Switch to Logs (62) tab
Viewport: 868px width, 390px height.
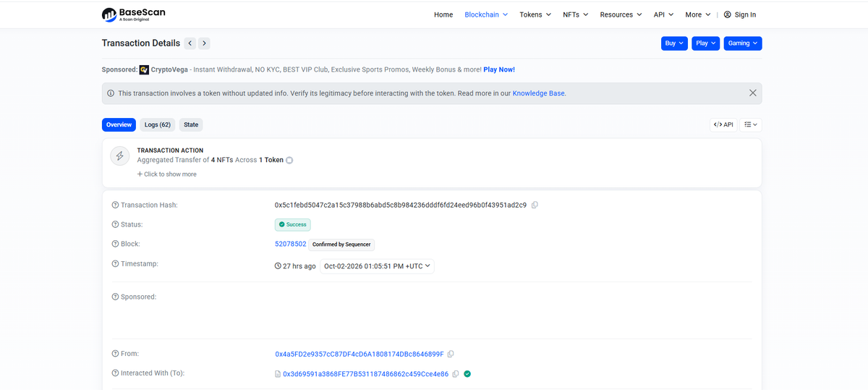point(158,124)
